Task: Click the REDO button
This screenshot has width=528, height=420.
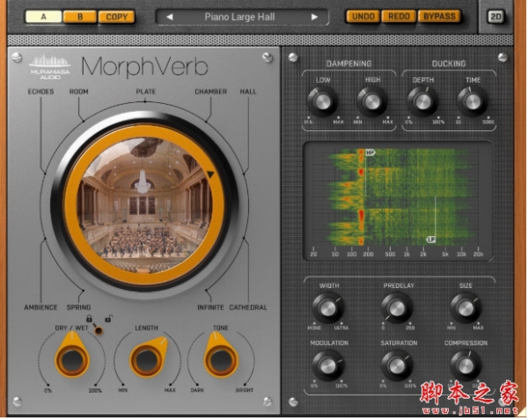Action: tap(399, 16)
